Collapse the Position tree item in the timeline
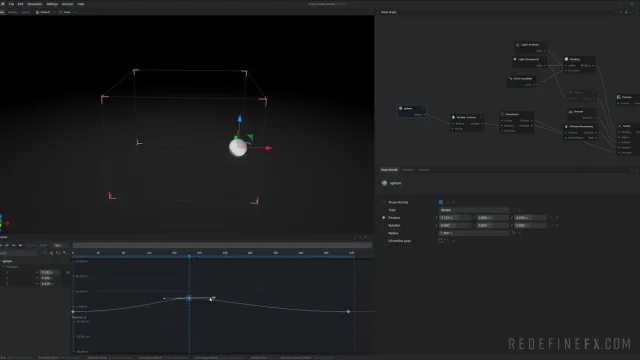Image resolution: width=640 pixels, height=360 pixels. pos(4,267)
